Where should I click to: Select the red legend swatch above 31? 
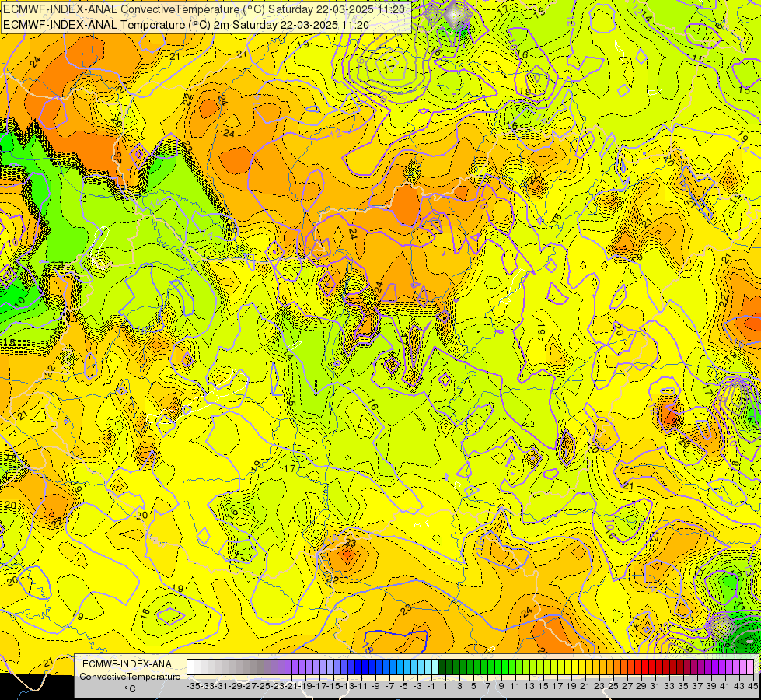click(x=652, y=667)
